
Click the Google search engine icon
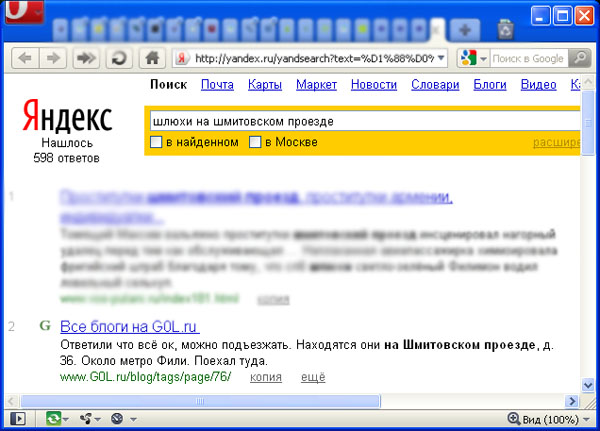tap(468, 58)
